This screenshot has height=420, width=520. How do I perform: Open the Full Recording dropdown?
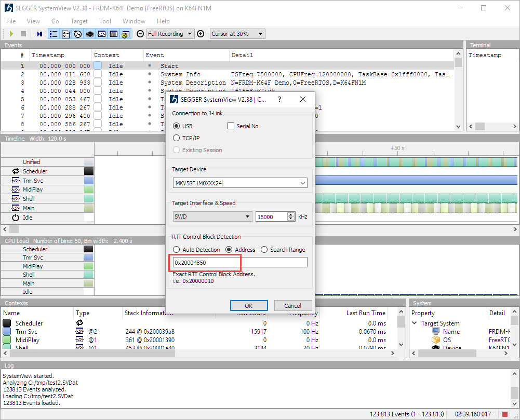point(190,34)
